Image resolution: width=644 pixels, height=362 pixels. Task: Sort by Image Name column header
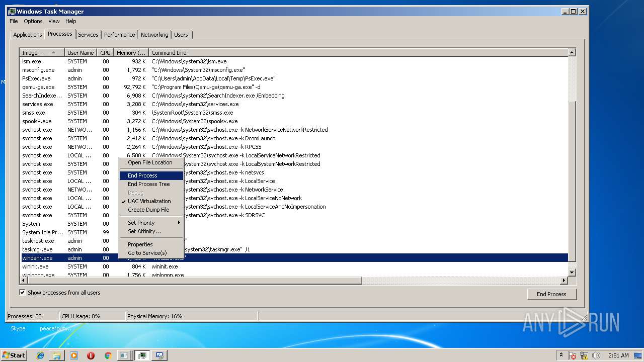click(42, 53)
